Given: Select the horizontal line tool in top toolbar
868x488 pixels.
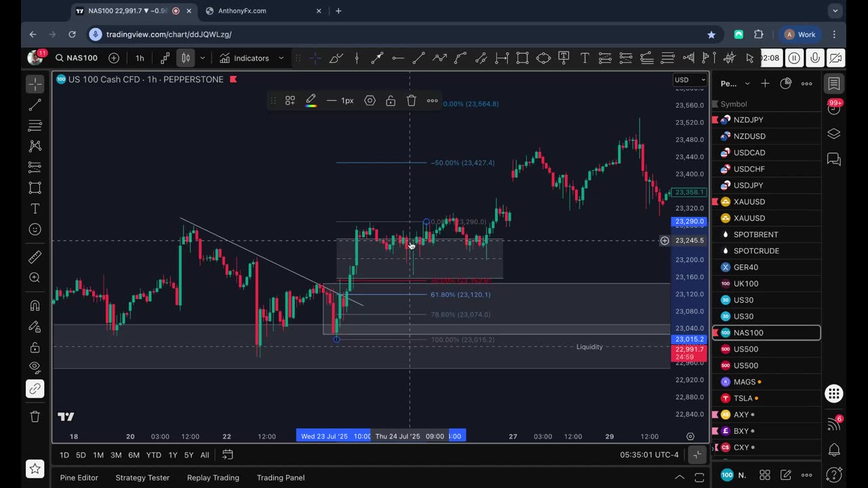Looking at the screenshot, I should [x=398, y=58].
